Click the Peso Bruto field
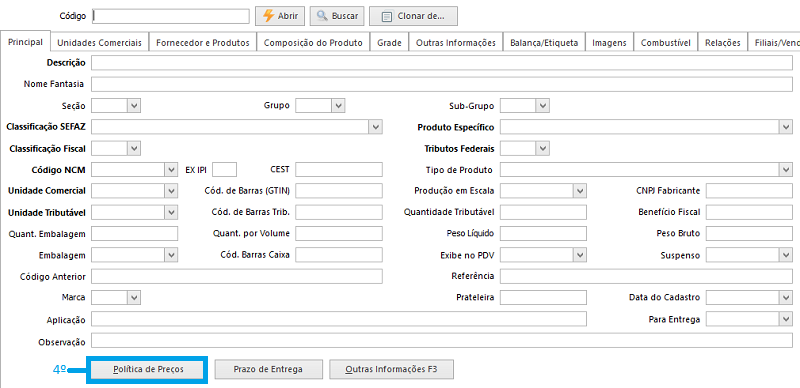 click(749, 233)
